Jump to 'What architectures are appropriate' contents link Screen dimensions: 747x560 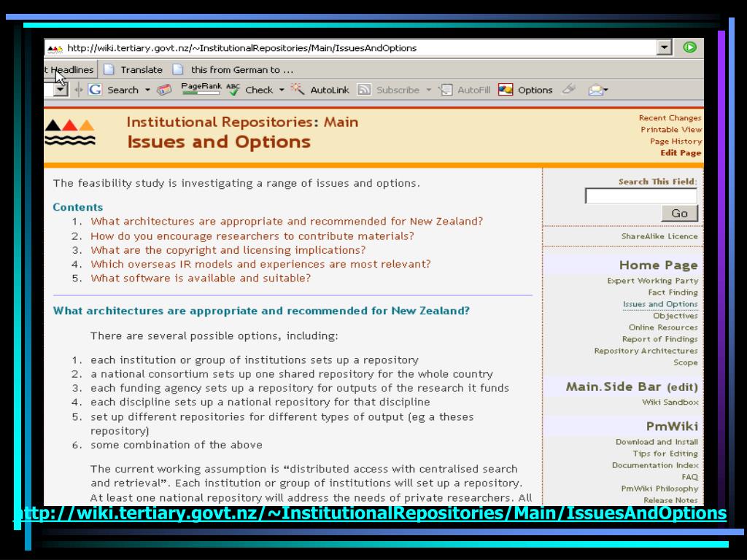point(287,222)
